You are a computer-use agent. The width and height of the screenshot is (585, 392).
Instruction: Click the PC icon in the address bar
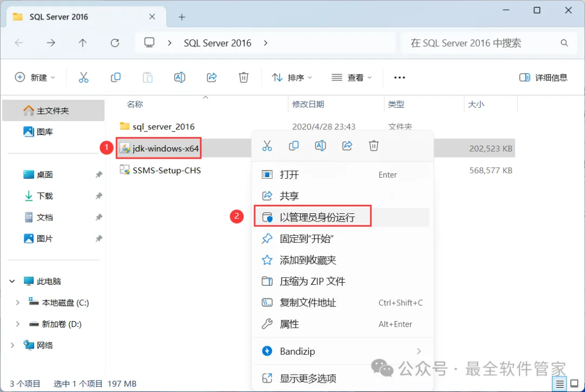[149, 43]
